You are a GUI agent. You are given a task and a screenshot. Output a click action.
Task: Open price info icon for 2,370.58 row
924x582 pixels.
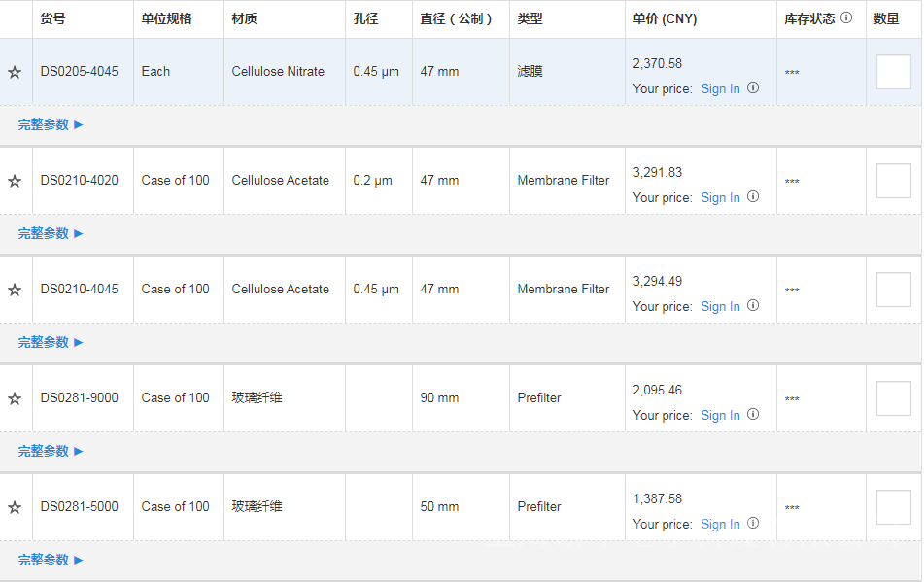(x=753, y=88)
